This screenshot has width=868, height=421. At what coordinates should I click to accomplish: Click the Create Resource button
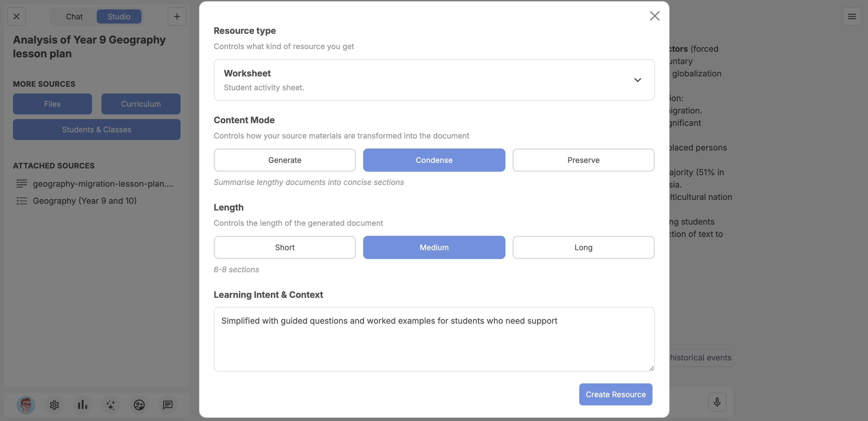tap(615, 394)
